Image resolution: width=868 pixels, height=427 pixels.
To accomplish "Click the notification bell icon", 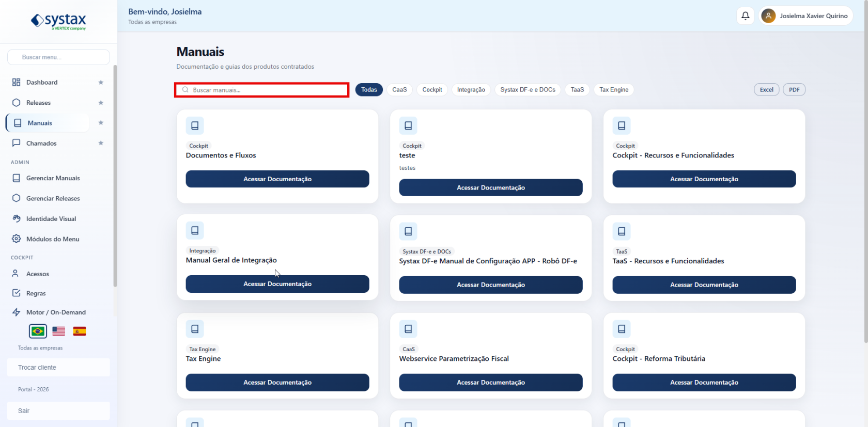I will click(x=746, y=16).
